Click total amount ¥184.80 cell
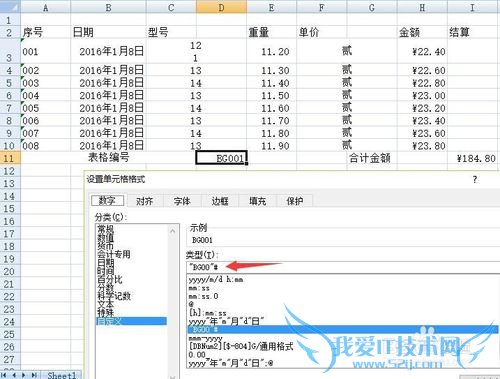 tap(473, 158)
